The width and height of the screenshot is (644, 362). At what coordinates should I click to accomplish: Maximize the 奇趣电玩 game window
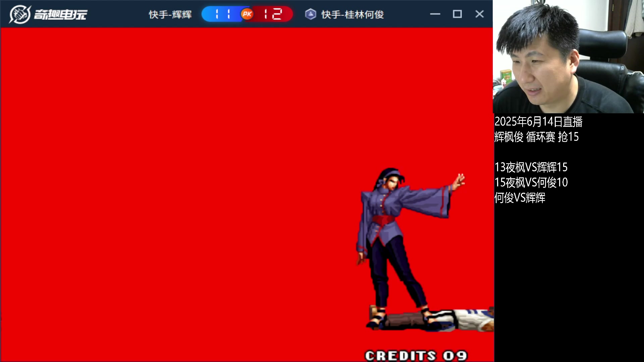coord(457,14)
